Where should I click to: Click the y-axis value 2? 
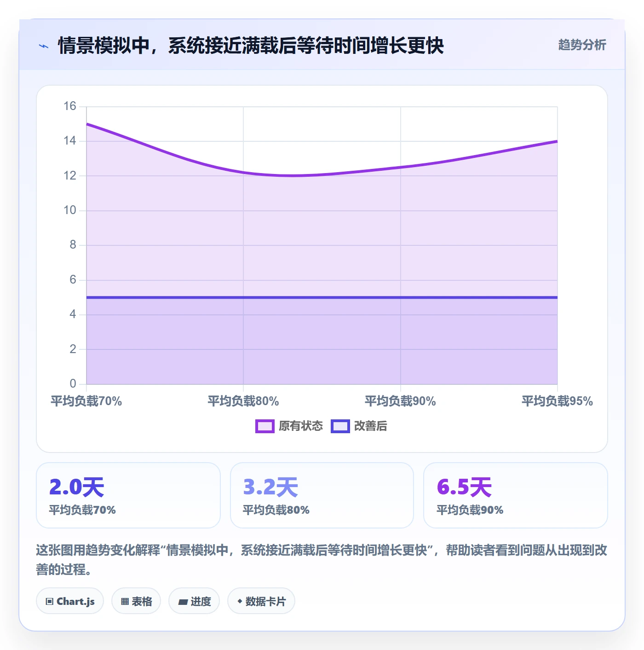point(73,349)
